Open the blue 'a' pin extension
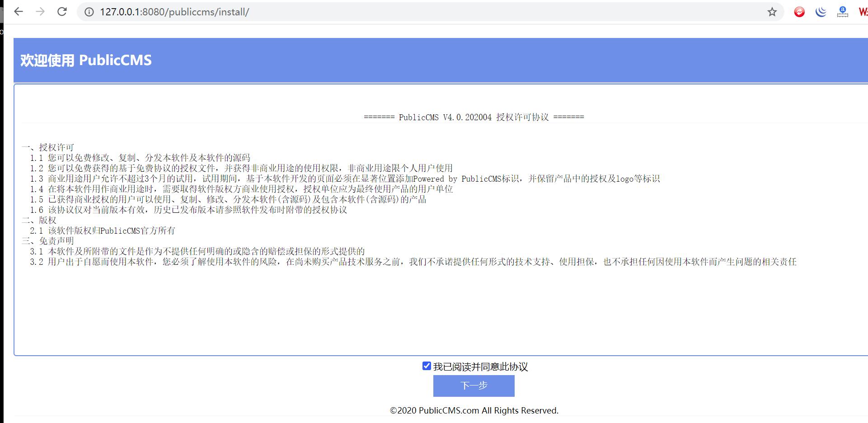The height and width of the screenshot is (423, 868). (842, 12)
